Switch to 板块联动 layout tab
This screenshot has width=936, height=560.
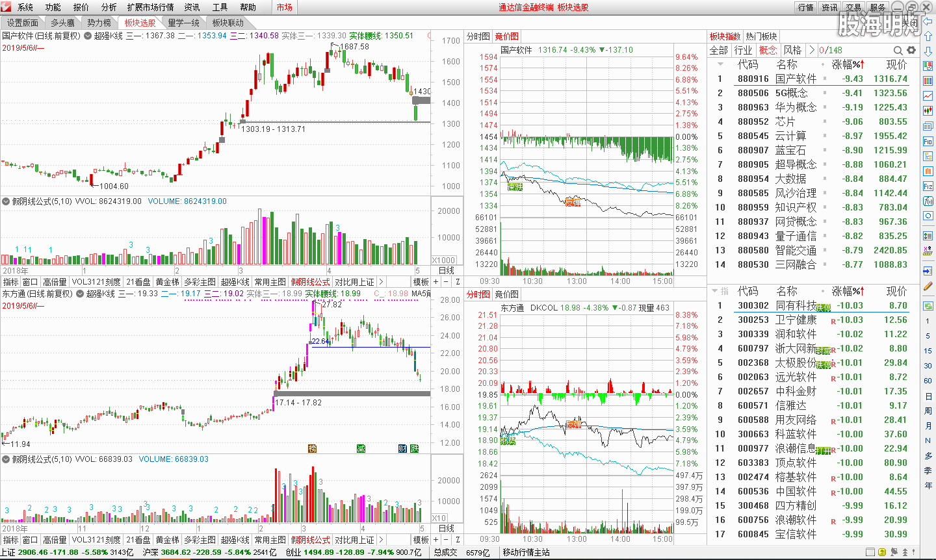(x=228, y=23)
